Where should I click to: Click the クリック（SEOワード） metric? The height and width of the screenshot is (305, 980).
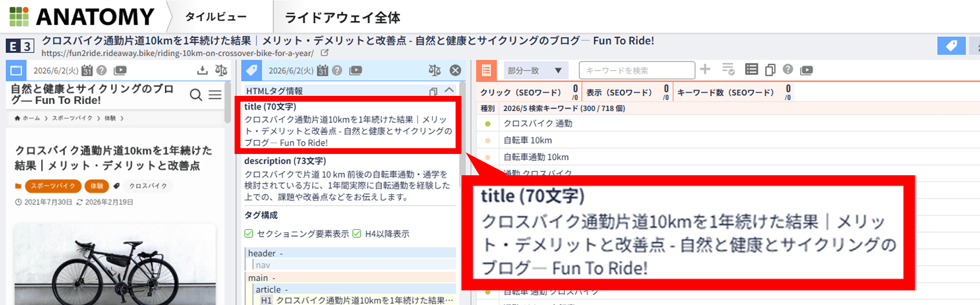coord(529,92)
